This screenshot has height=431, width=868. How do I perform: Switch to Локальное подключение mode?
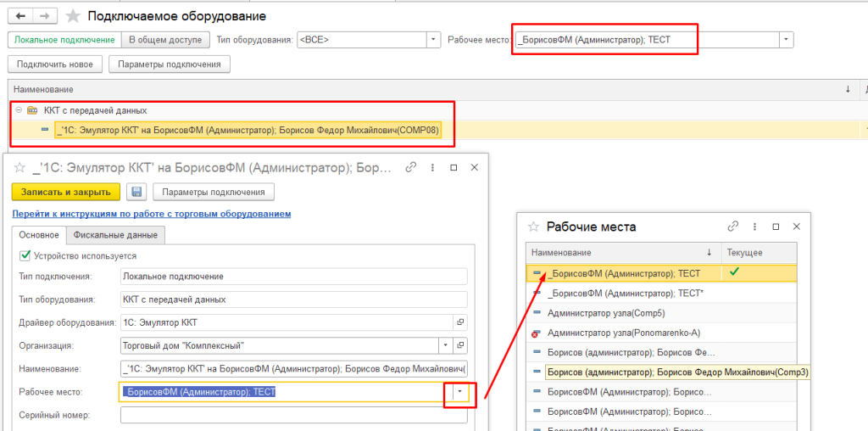tap(64, 40)
